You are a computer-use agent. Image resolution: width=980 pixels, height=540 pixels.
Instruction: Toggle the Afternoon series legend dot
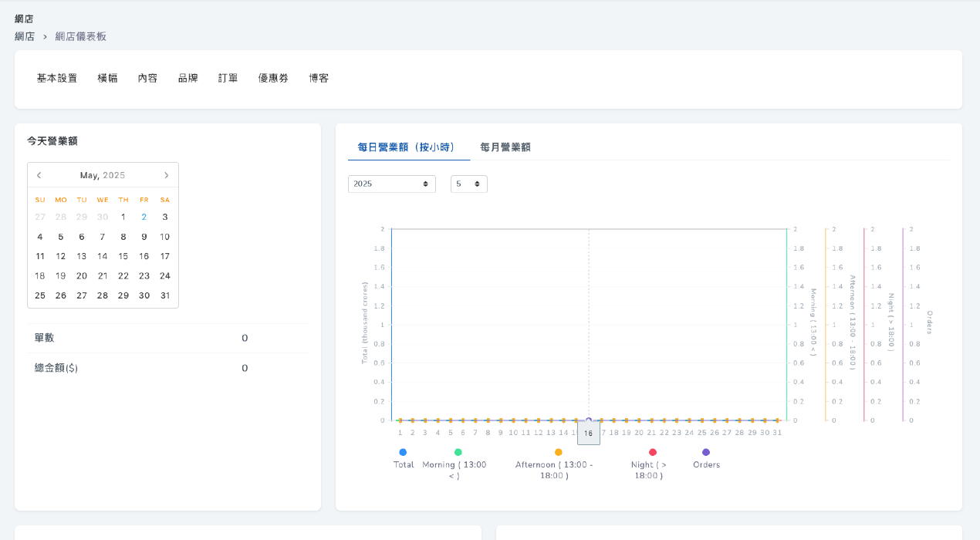[558, 452]
